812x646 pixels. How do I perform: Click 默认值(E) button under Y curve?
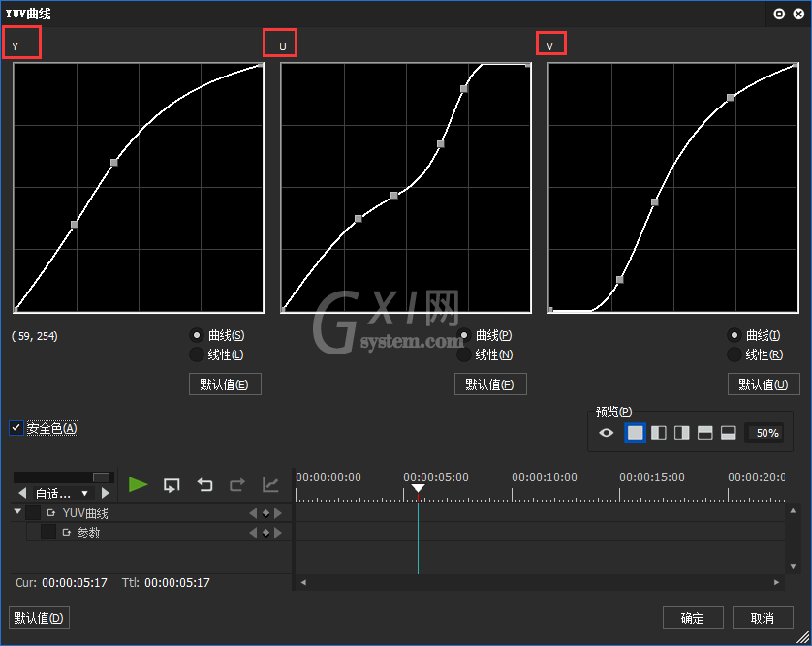[x=225, y=385]
